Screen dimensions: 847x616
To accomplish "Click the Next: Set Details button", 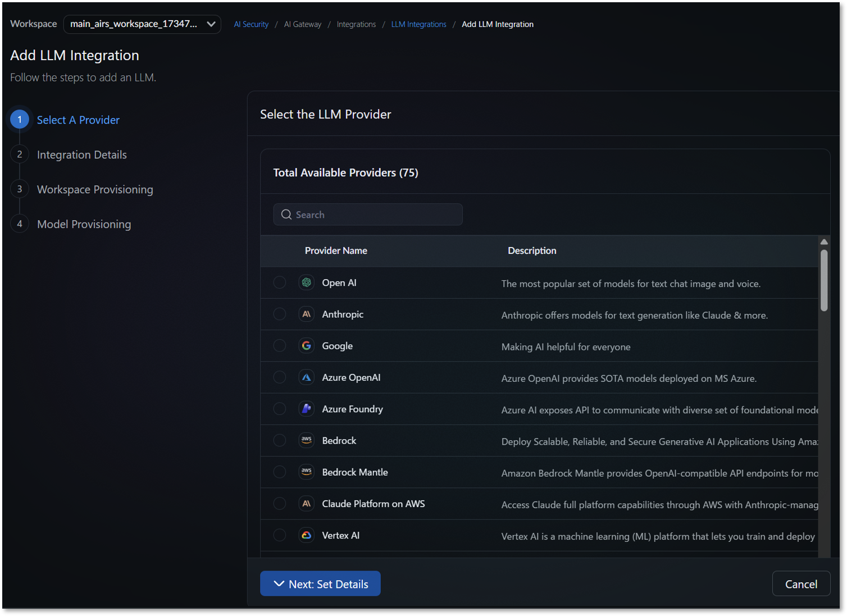I will pyautogui.click(x=320, y=584).
